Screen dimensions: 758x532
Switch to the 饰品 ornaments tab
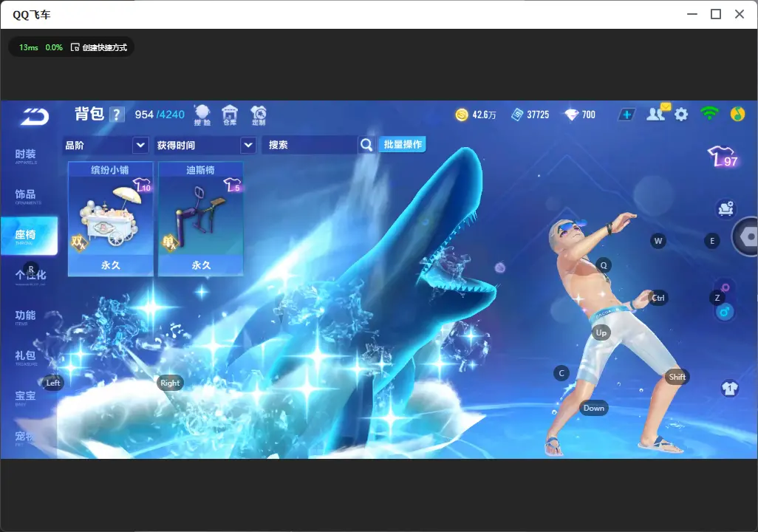point(26,196)
